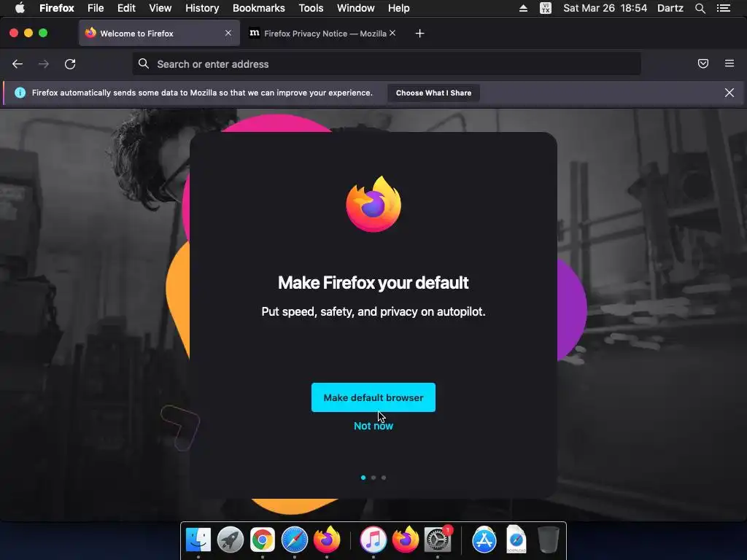Launch Google Chrome from the Dock
Image resolution: width=747 pixels, height=560 pixels.
pos(263,540)
